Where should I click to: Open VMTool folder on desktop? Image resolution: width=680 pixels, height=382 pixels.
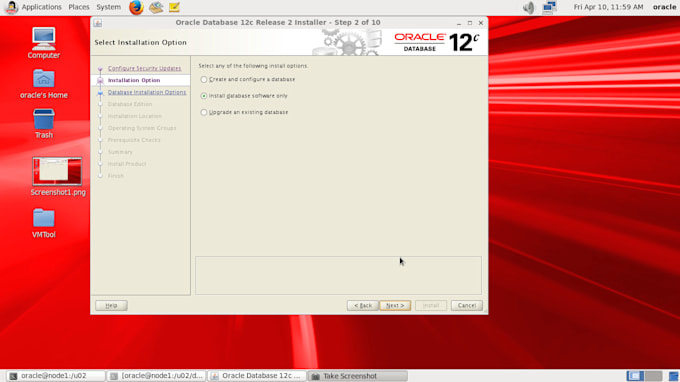pos(43,223)
